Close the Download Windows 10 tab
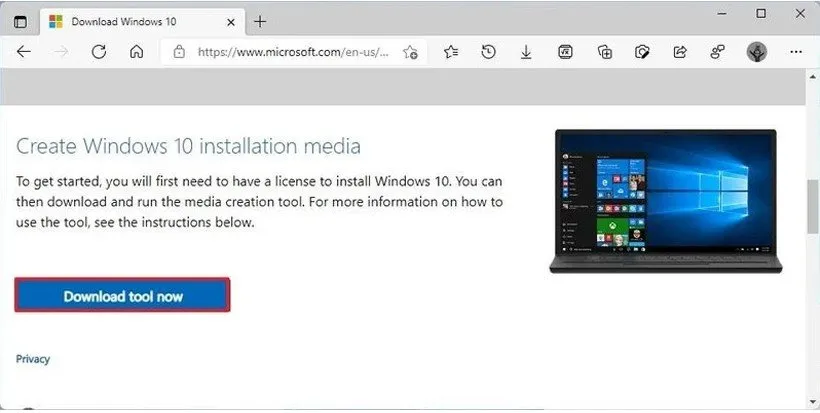The height and width of the screenshot is (413, 820). coord(231,21)
